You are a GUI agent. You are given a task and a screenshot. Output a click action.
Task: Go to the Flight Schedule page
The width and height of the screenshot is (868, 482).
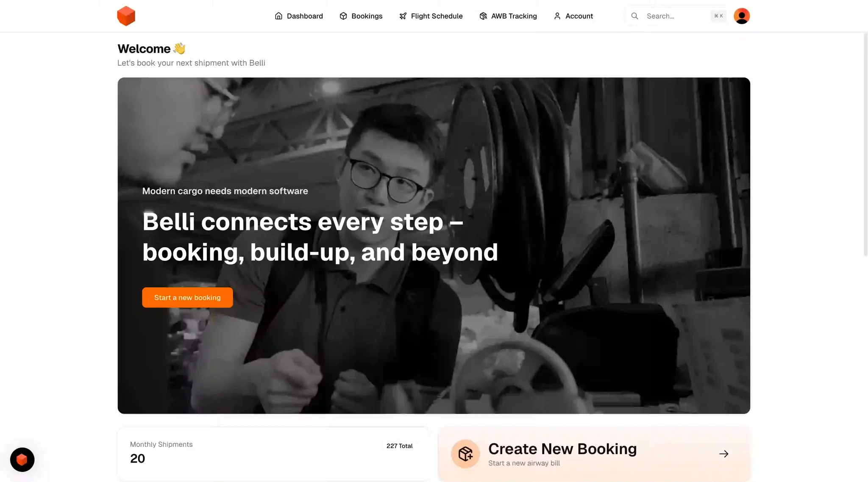tap(431, 16)
